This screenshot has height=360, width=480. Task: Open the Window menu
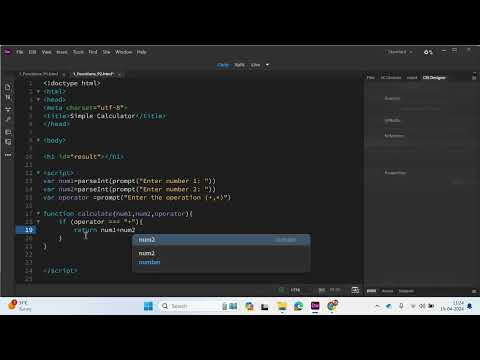[123, 52]
